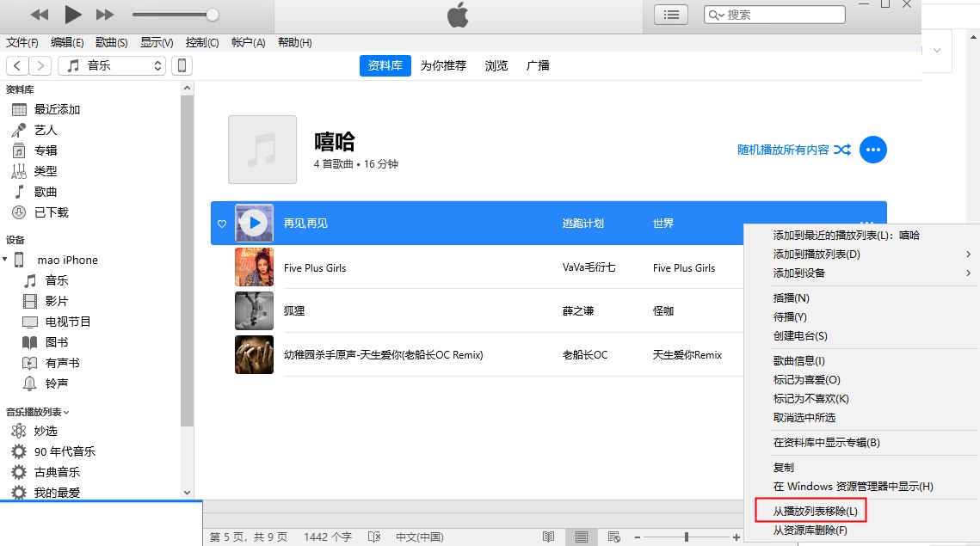Play 再见再见 via its artwork play button
The height and width of the screenshot is (546, 980).
(x=254, y=223)
